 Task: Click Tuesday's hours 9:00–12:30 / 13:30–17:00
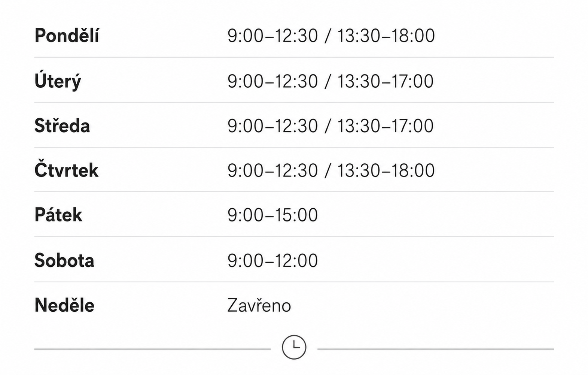click(x=330, y=81)
